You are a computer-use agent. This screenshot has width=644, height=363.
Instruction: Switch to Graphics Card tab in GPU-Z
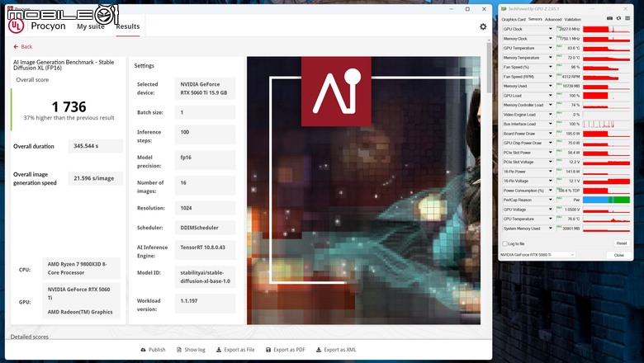tap(514, 19)
